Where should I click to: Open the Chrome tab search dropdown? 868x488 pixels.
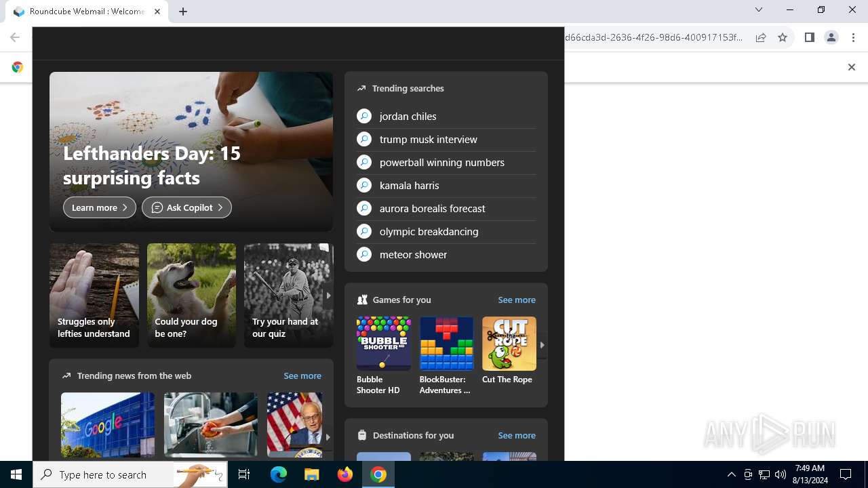click(x=759, y=9)
